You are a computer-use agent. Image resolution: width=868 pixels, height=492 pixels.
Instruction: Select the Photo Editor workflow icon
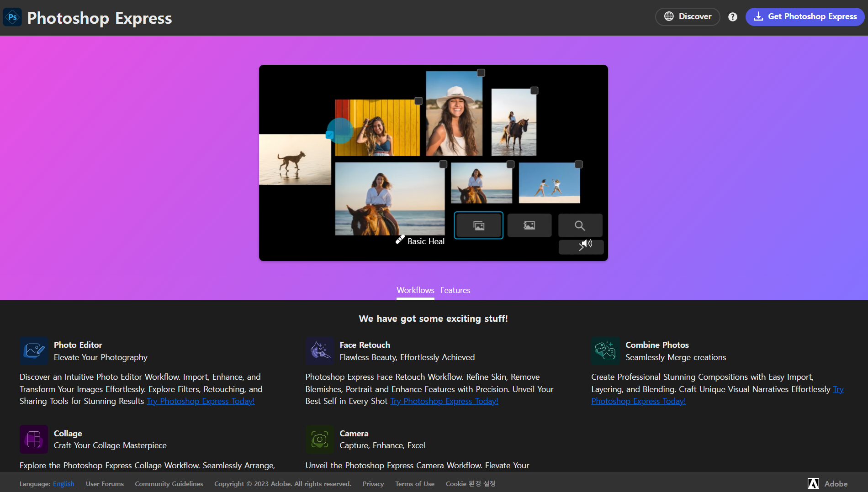34,351
